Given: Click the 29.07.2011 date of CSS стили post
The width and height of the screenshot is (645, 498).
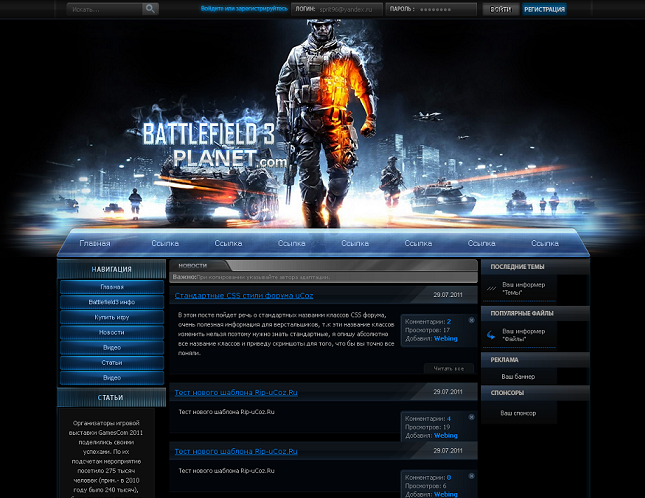Looking at the screenshot, I should point(448,295).
